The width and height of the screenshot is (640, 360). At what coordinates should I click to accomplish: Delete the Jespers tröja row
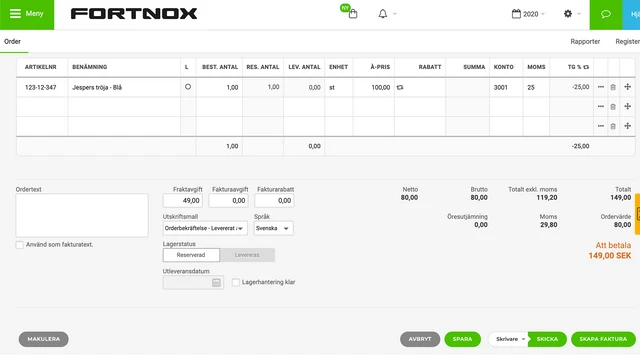pyautogui.click(x=613, y=87)
